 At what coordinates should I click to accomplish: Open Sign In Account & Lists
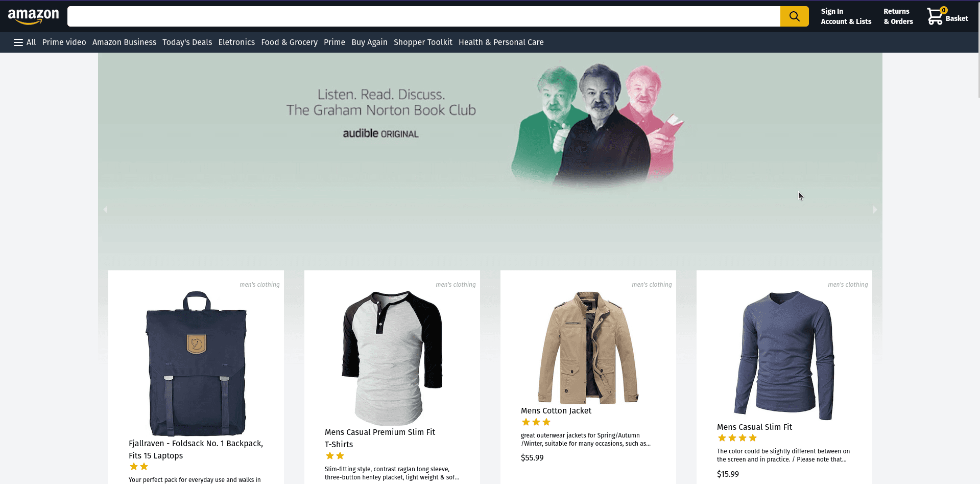coord(846,16)
